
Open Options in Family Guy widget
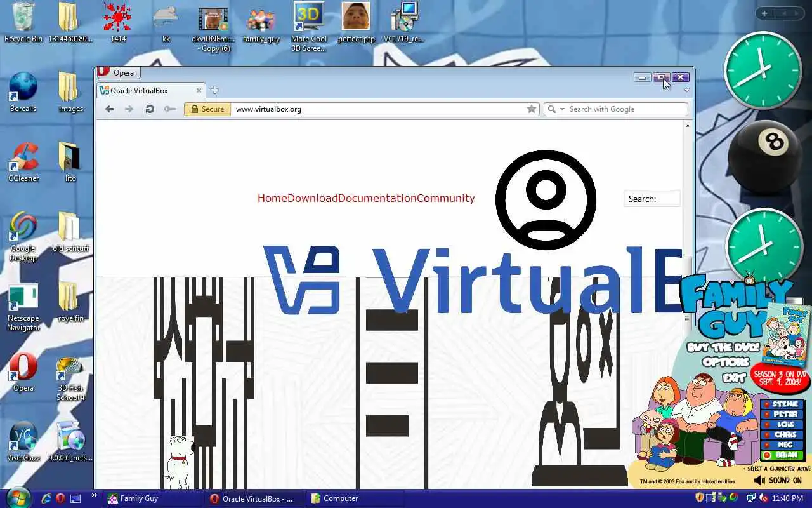(x=726, y=362)
